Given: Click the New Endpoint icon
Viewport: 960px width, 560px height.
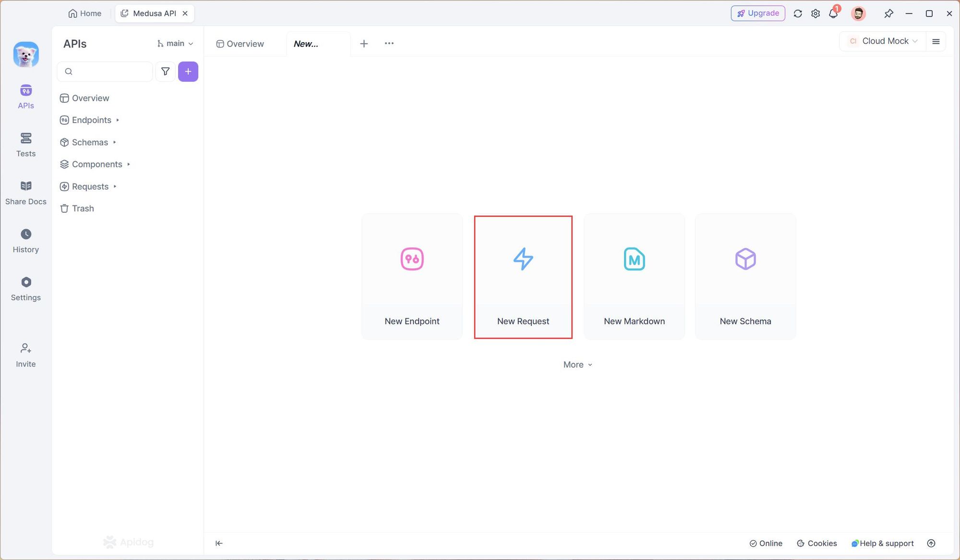Looking at the screenshot, I should click(x=412, y=259).
